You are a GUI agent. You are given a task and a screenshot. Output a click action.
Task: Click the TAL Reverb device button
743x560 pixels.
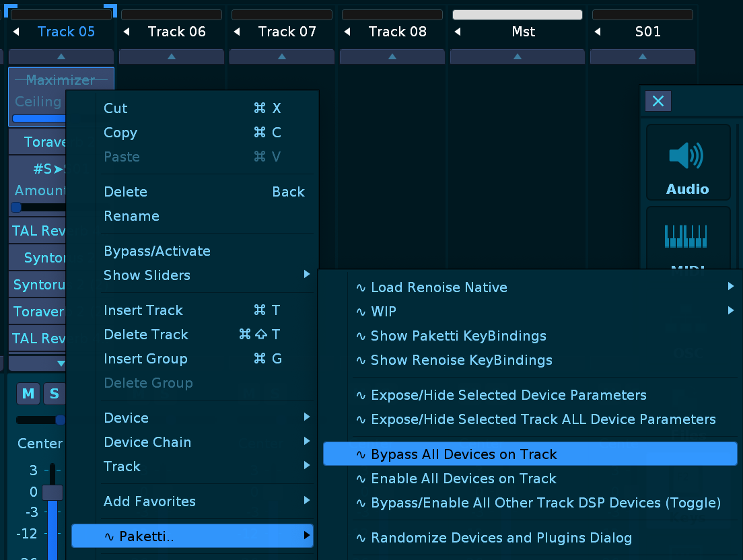pyautogui.click(x=38, y=231)
